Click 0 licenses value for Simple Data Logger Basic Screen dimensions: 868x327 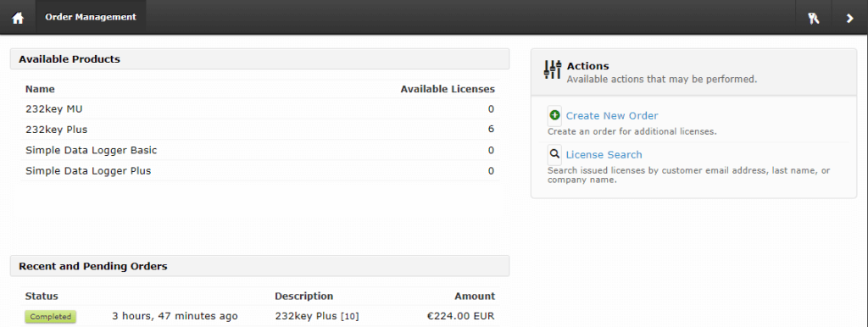pos(491,150)
